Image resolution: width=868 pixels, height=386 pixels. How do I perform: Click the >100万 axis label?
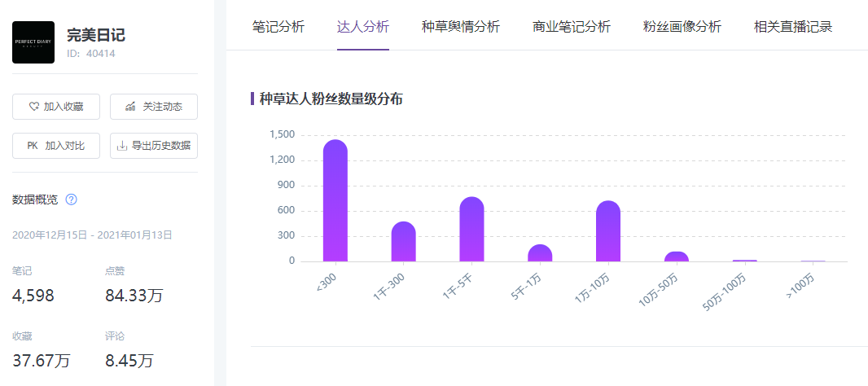click(x=800, y=287)
